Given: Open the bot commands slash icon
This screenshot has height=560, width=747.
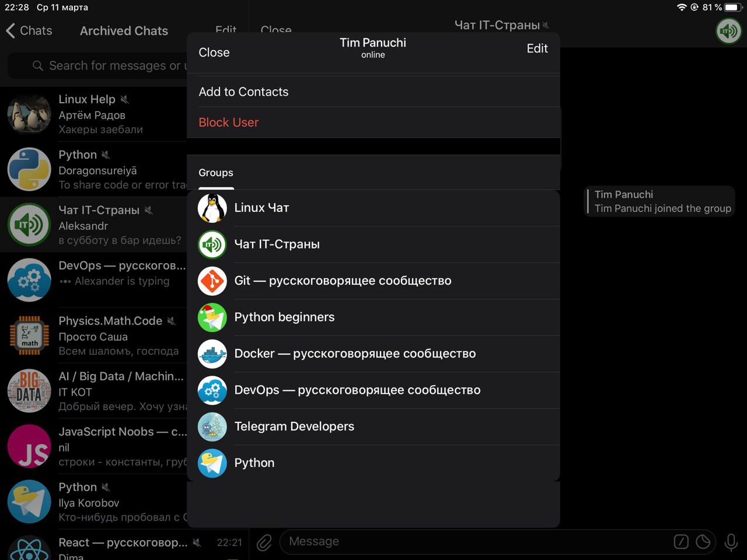Looking at the screenshot, I should pos(681,542).
